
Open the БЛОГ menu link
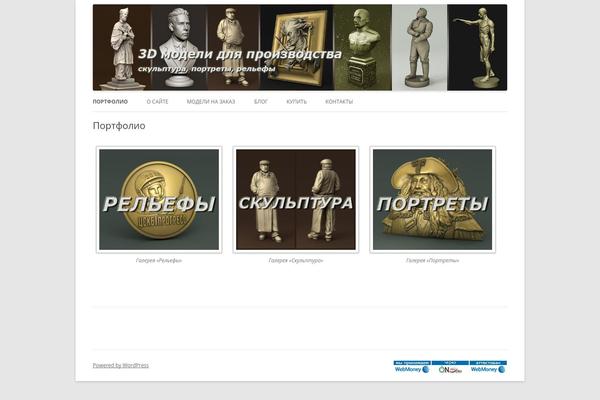[261, 102]
